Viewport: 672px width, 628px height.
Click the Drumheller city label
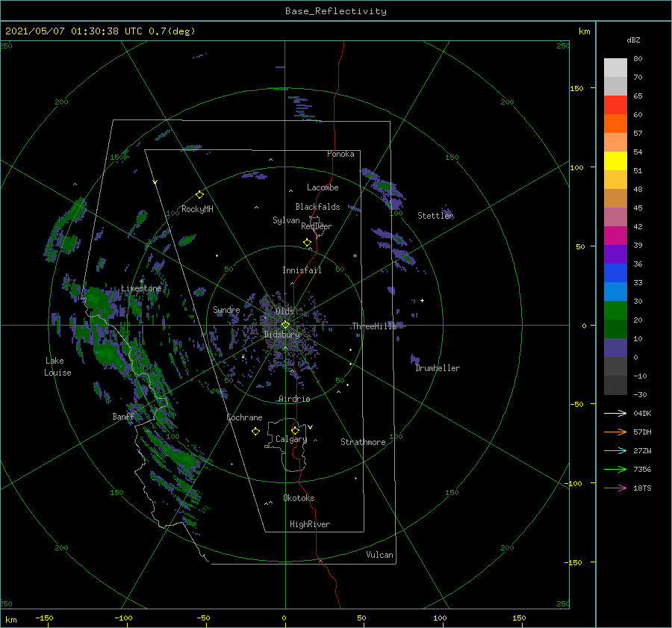[438, 368]
